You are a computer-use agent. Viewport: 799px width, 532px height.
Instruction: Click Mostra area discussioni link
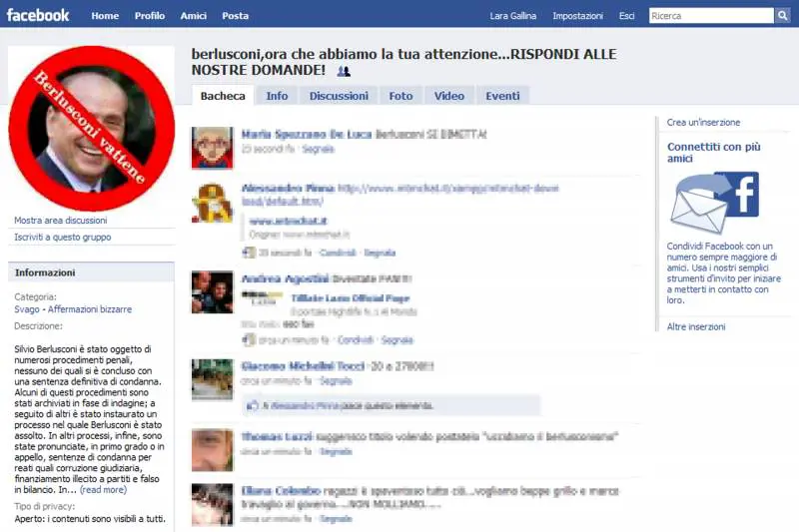click(x=60, y=221)
